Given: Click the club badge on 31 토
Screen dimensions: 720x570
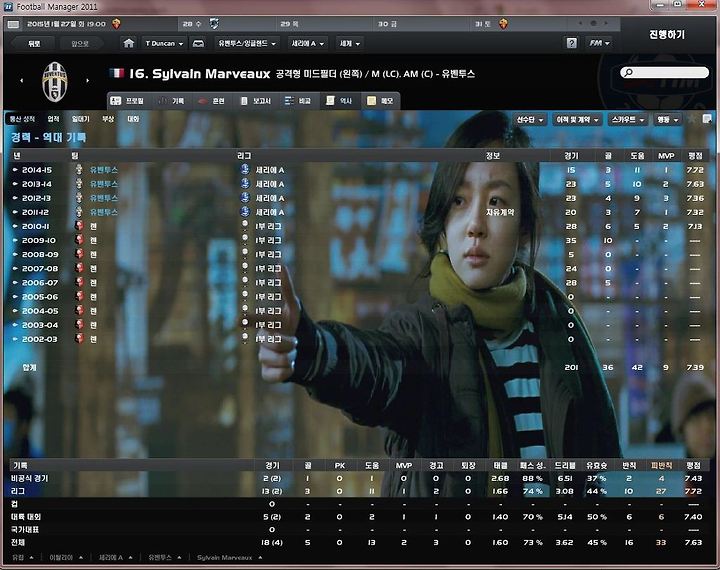Looking at the screenshot, I should (503, 24).
